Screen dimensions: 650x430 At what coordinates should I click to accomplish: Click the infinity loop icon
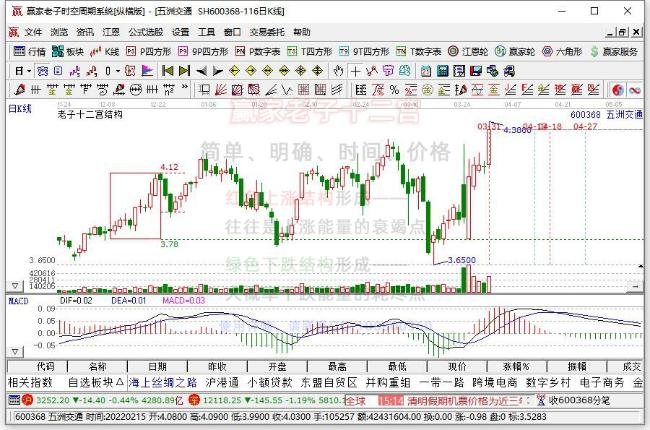635,90
